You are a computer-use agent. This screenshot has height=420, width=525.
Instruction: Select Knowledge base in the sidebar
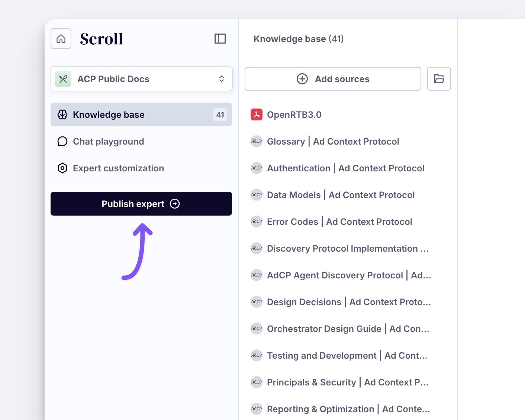point(109,114)
